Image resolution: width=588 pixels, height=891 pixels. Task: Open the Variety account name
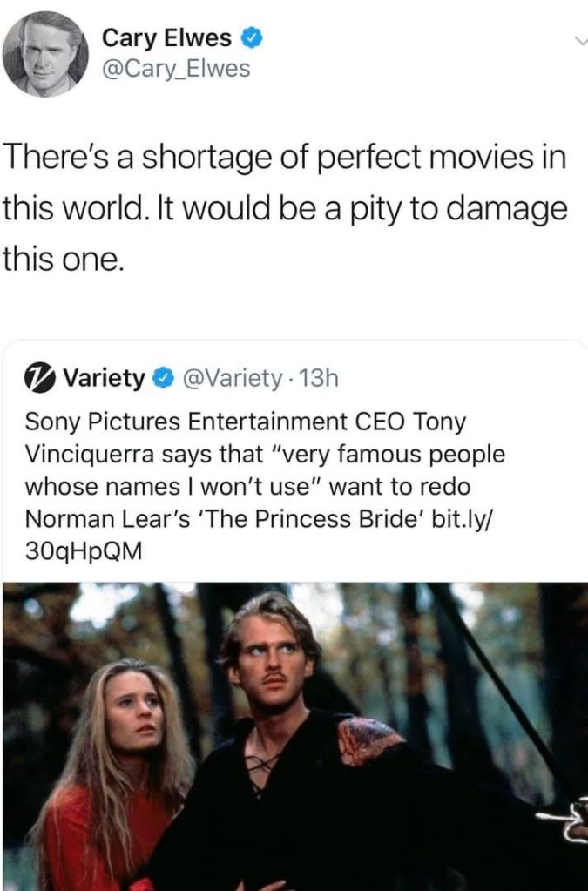pos(104,378)
